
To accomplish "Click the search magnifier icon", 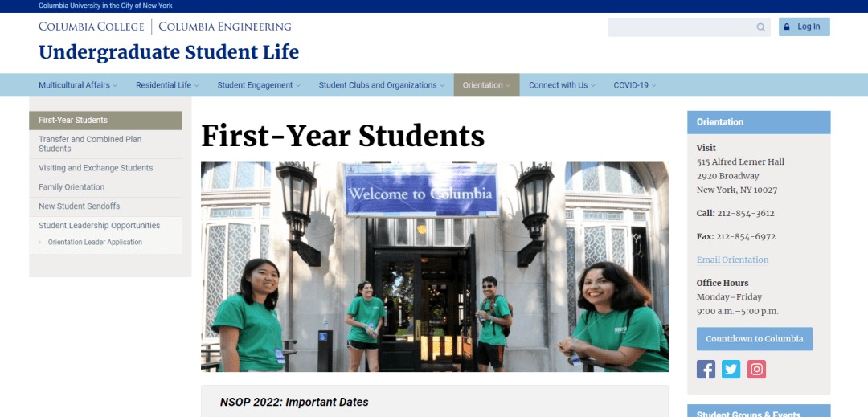I will click(760, 27).
